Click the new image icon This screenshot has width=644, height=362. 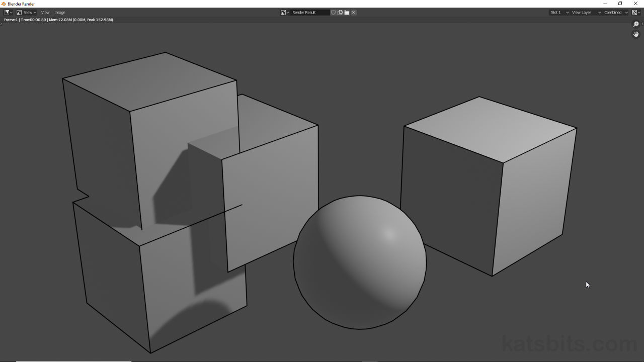tap(340, 12)
